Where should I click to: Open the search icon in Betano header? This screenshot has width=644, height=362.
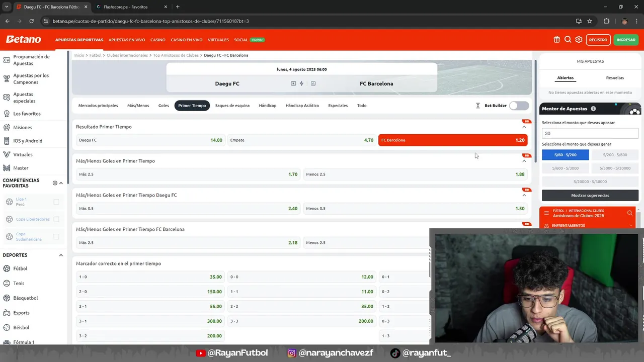tap(568, 40)
